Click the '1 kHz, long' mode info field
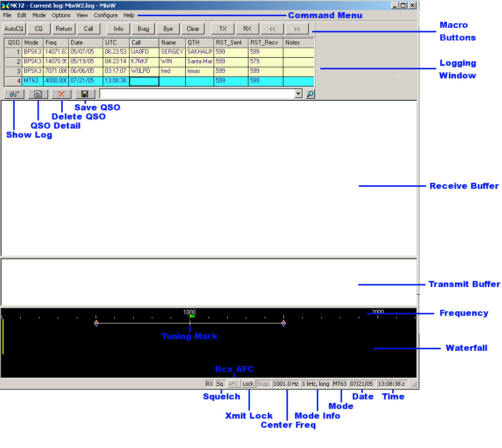The image size is (502, 448). (316, 384)
